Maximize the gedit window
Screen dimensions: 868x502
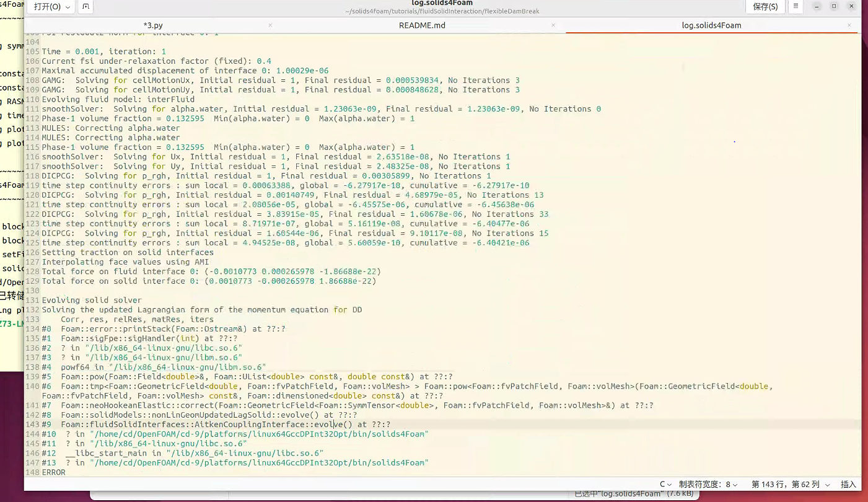click(x=834, y=6)
